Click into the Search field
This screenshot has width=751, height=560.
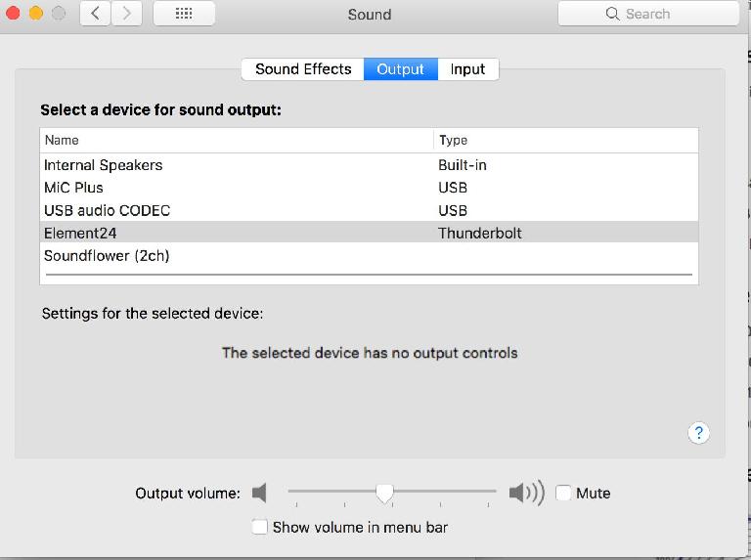pyautogui.click(x=648, y=14)
